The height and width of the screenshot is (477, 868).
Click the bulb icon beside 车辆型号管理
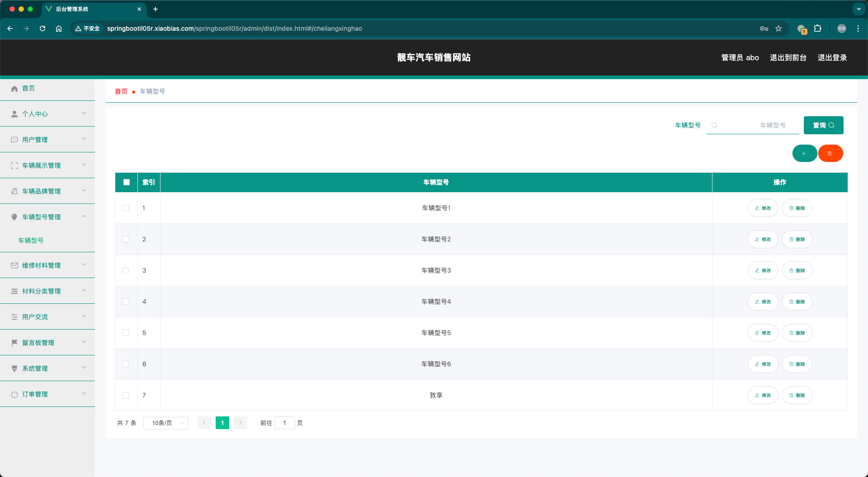click(x=14, y=217)
